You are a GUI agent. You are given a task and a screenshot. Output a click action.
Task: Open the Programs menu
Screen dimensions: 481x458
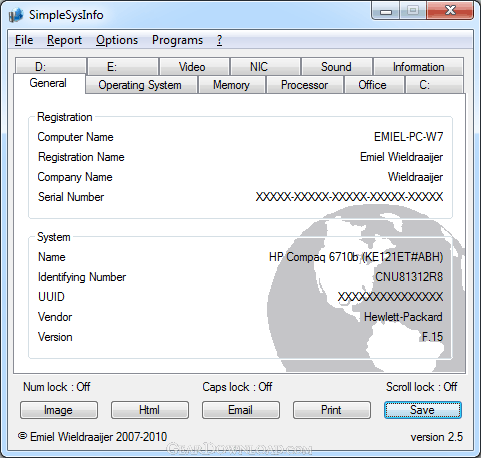(x=177, y=40)
